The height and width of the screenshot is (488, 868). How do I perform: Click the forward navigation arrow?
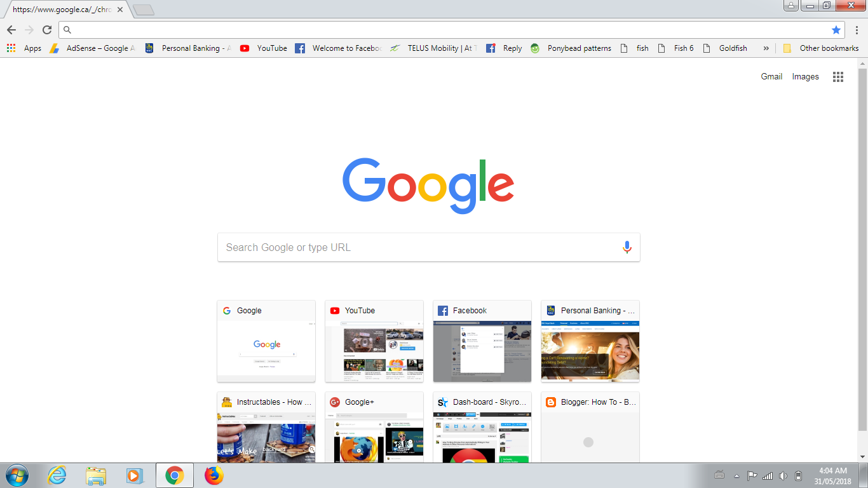pyautogui.click(x=29, y=30)
